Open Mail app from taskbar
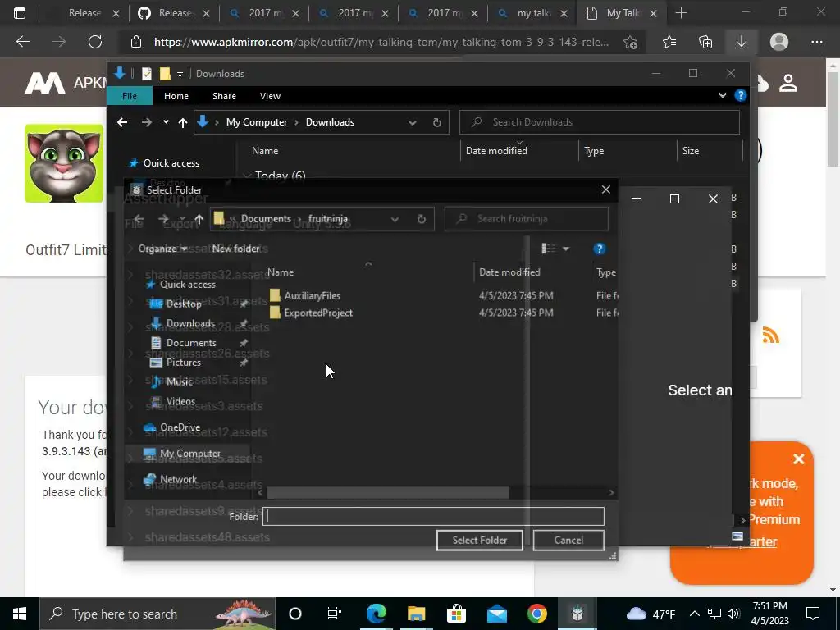The image size is (840, 630). [x=496, y=614]
